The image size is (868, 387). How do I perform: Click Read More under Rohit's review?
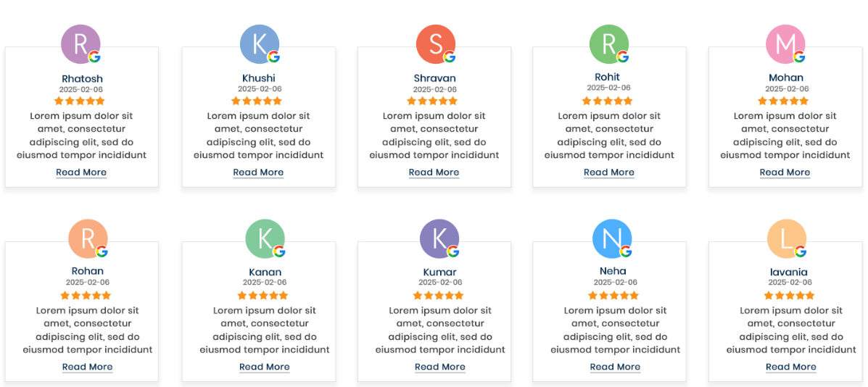pos(609,172)
